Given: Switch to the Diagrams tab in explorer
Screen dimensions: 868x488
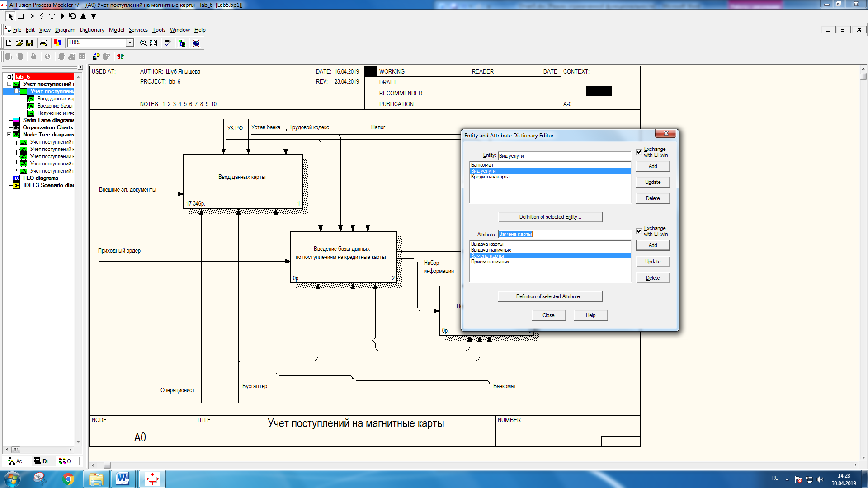Looking at the screenshot, I should click(x=43, y=461).
